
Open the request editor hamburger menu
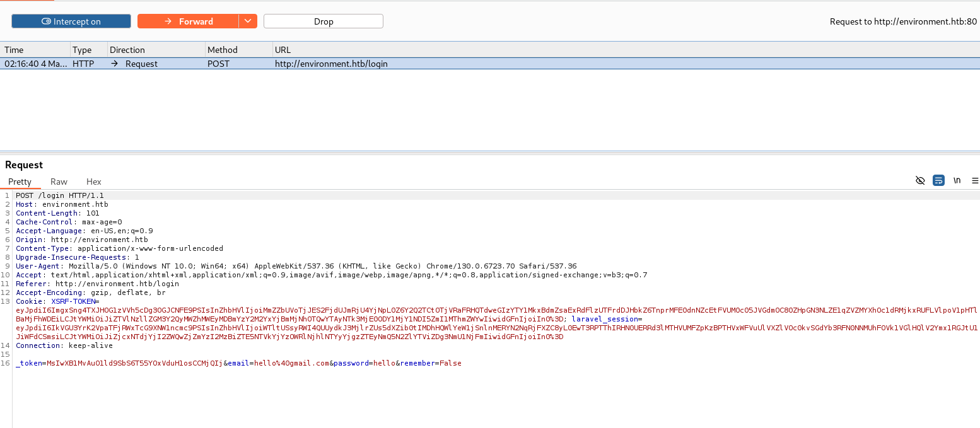(x=975, y=180)
